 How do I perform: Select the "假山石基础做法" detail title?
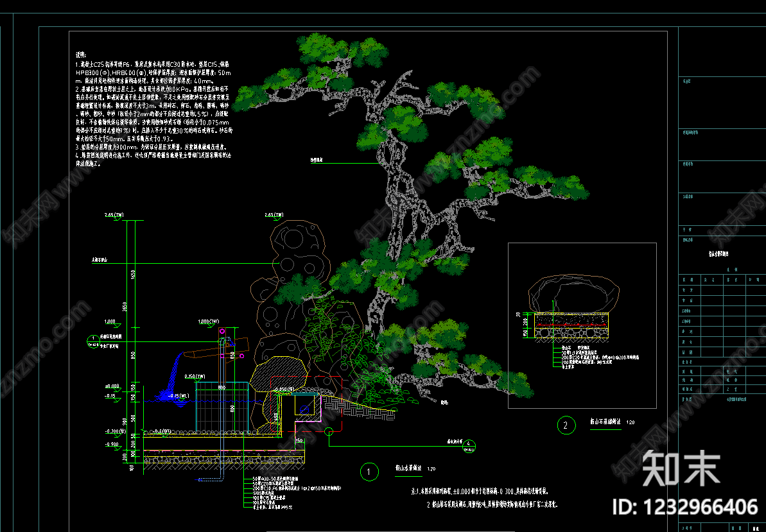[x=605, y=421]
